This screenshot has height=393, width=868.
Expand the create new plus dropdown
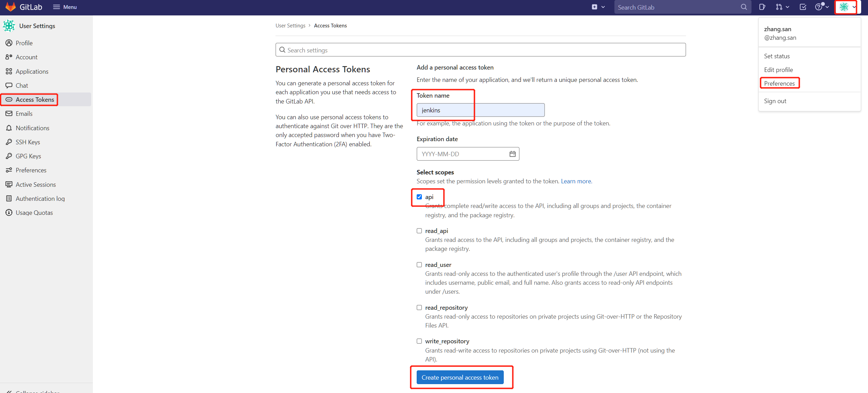(x=598, y=7)
